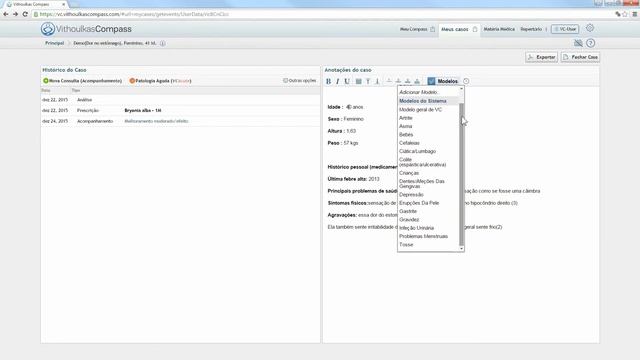Switch to the Meu Compass tab

point(417,29)
